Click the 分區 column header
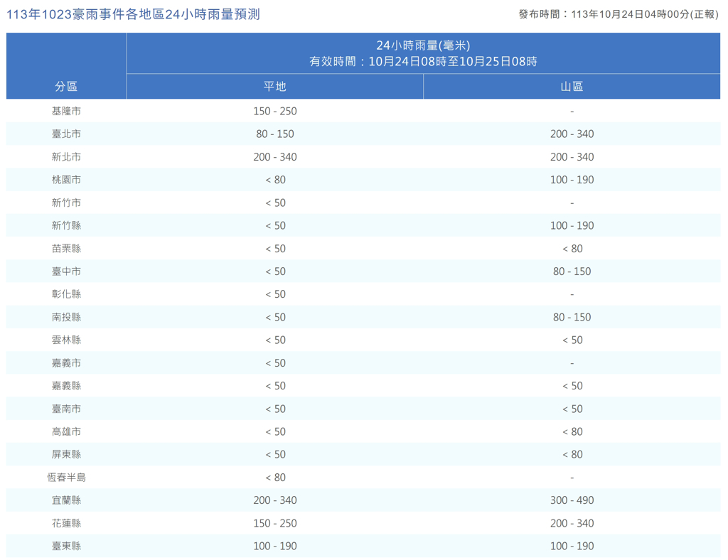This screenshot has width=728, height=560. [x=66, y=86]
